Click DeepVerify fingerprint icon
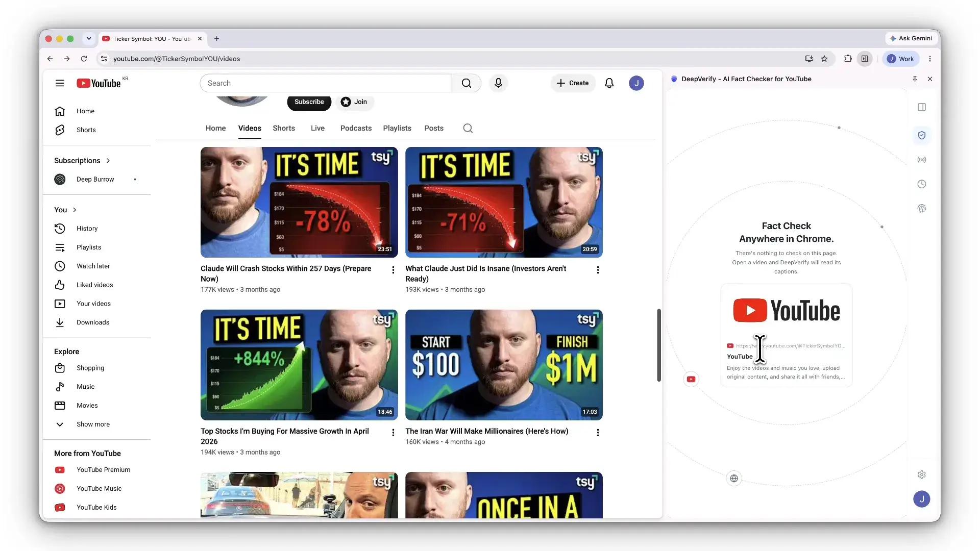Viewport: 980px width, 551px height. (x=921, y=209)
